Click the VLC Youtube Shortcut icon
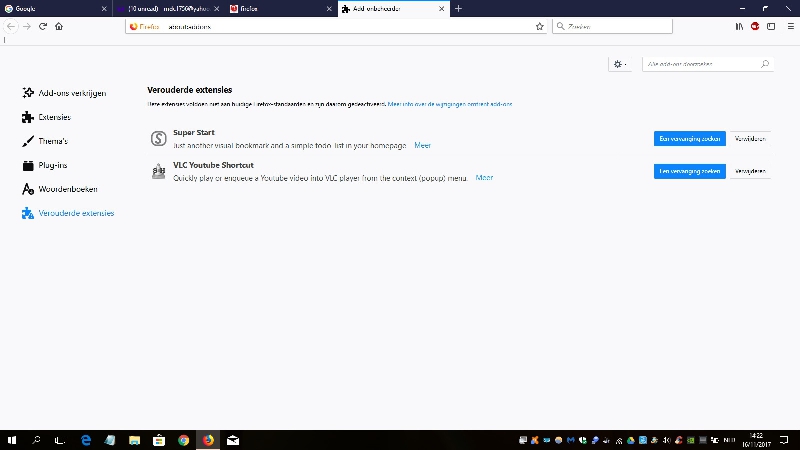The image size is (800, 450). [157, 172]
